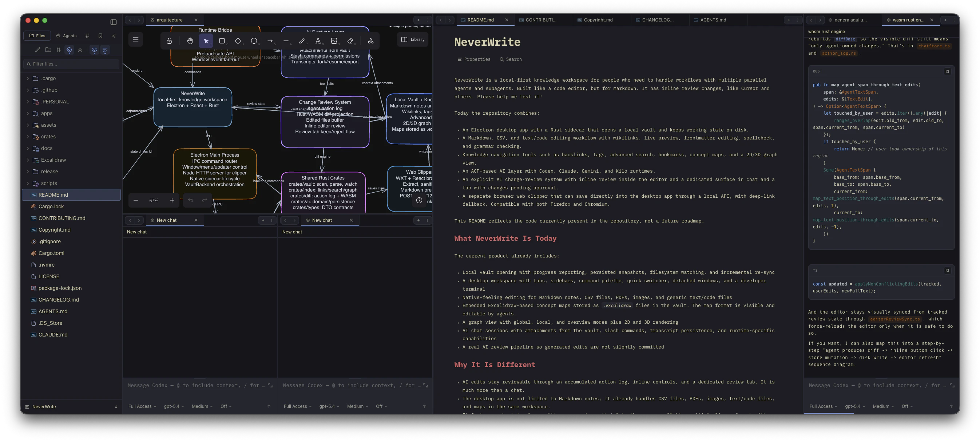Focus the Filter files input

tap(72, 64)
